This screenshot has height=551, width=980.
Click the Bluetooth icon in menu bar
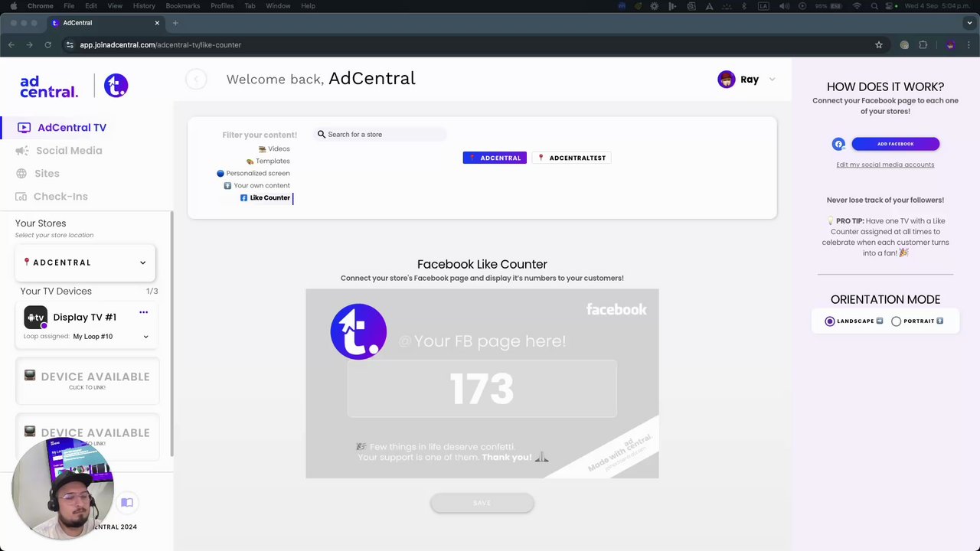(744, 6)
